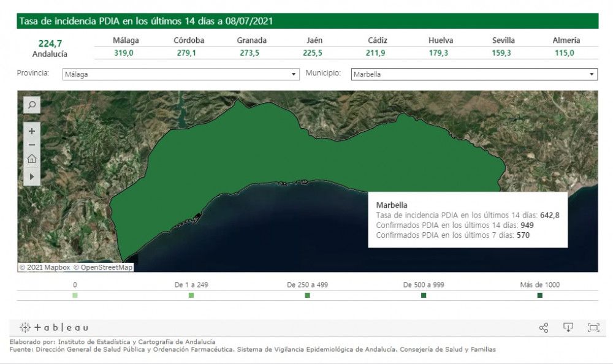This screenshot has height=364, width=613.
Task: Click the Córdoba province column header
Action: [x=189, y=40]
